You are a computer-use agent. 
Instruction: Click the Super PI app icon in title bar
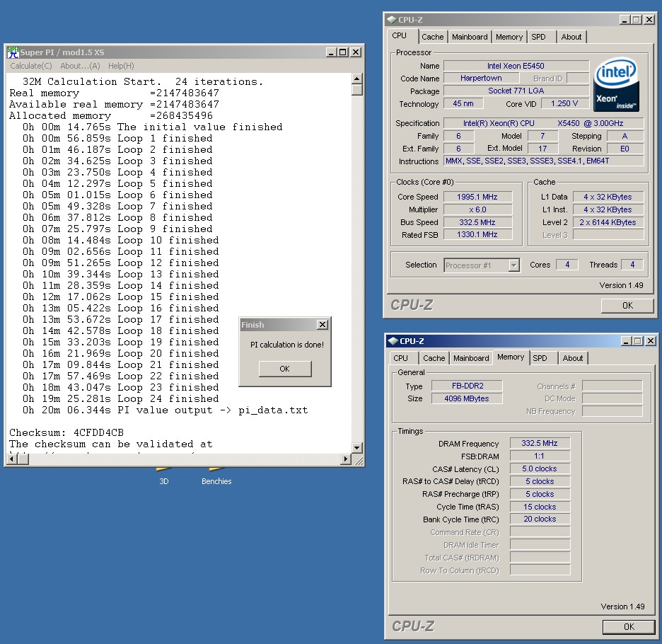pyautogui.click(x=13, y=52)
